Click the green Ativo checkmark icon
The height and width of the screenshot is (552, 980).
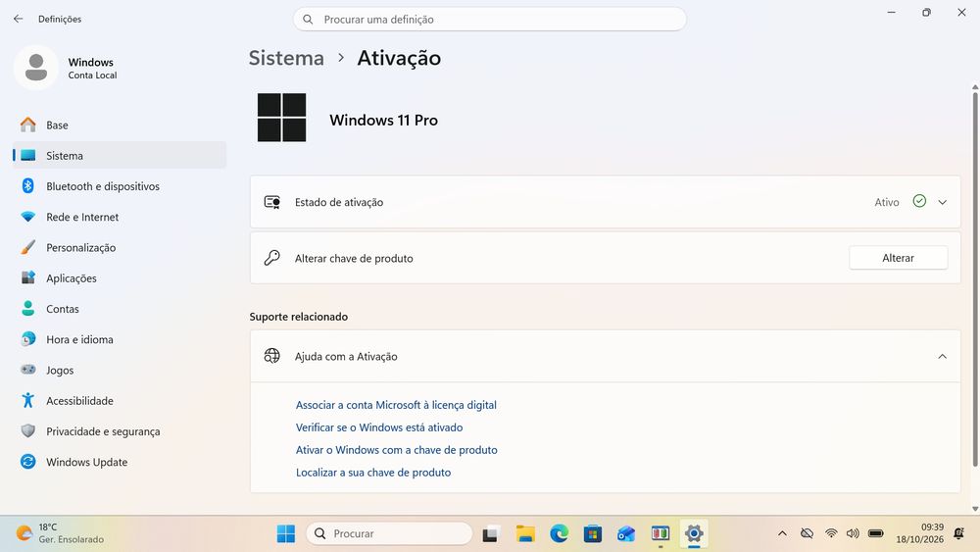point(919,201)
